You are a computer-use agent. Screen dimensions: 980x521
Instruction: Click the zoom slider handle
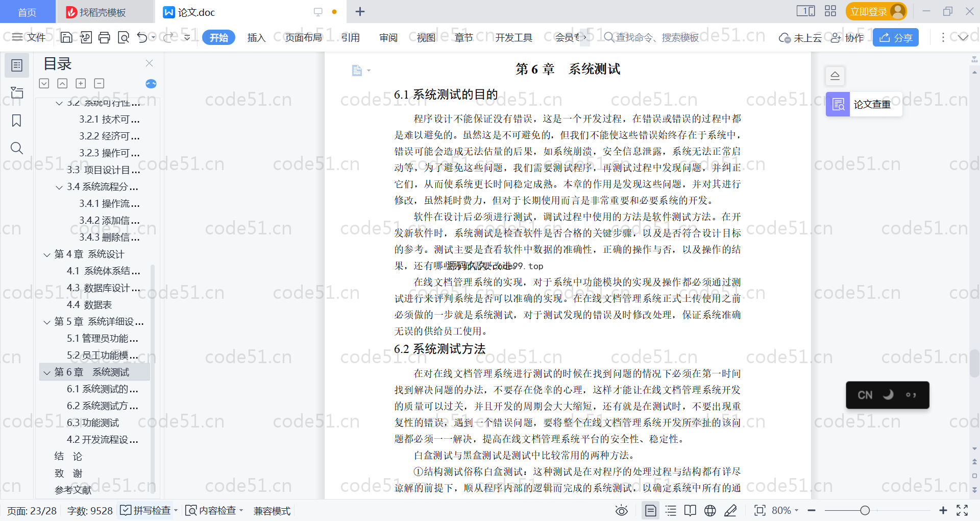pyautogui.click(x=865, y=510)
